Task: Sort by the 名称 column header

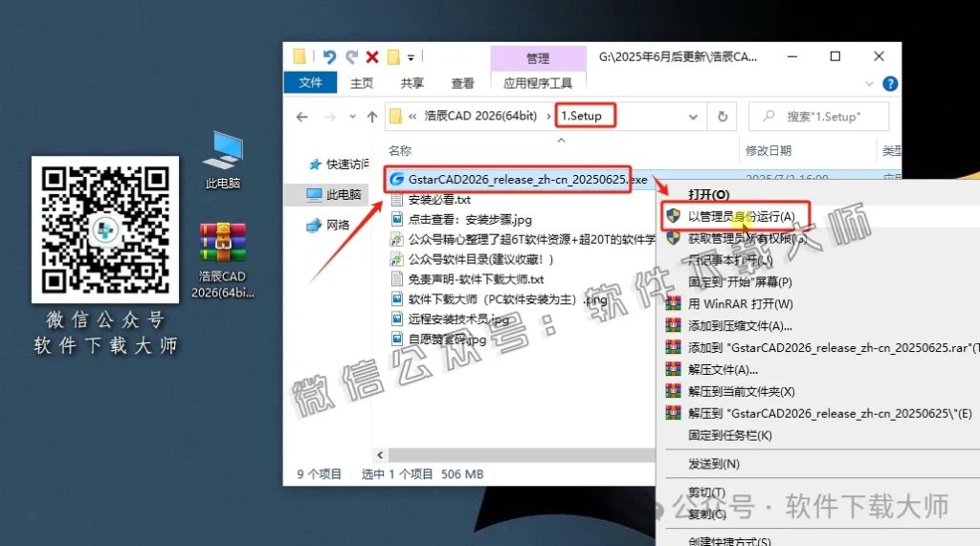Action: [400, 150]
